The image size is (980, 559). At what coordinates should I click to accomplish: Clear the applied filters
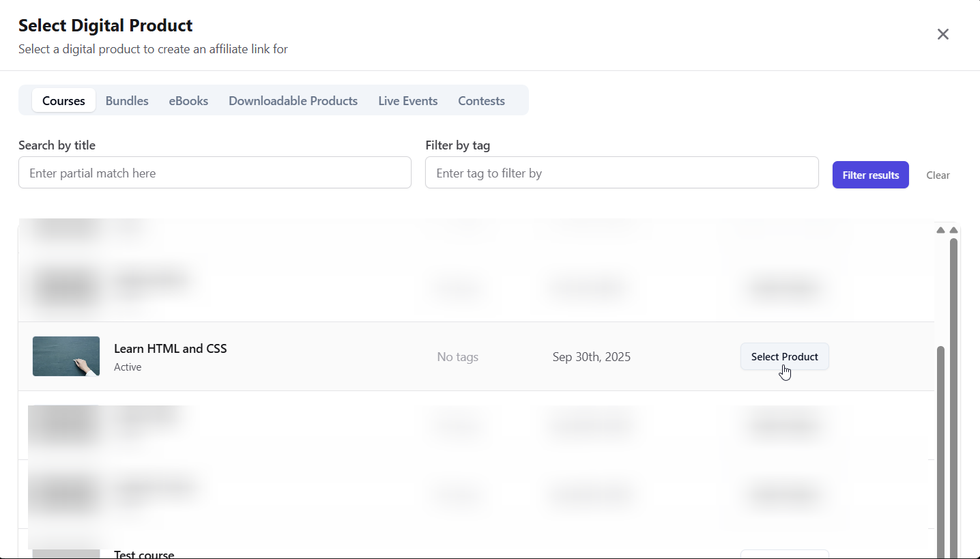point(938,175)
